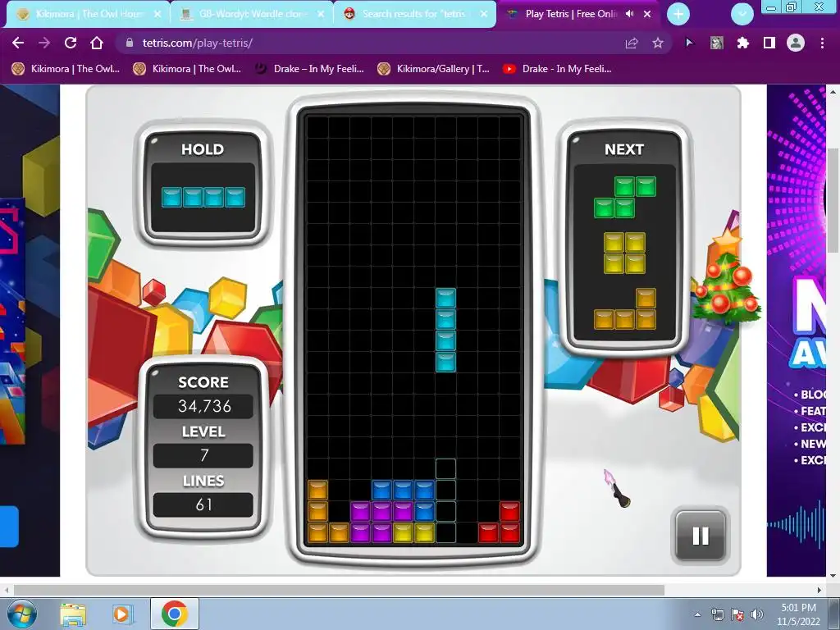Click the green S-piece in NEXT queue

[x=624, y=197]
